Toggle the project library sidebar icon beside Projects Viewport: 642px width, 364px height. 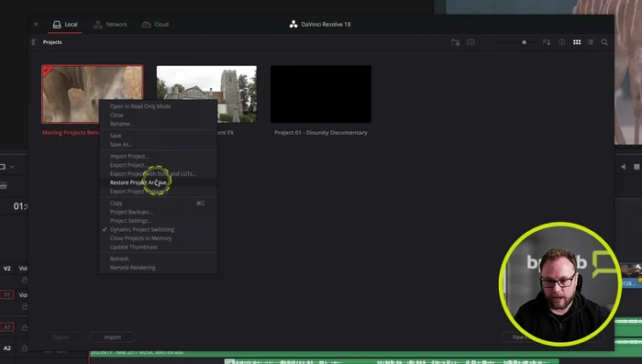click(x=35, y=42)
